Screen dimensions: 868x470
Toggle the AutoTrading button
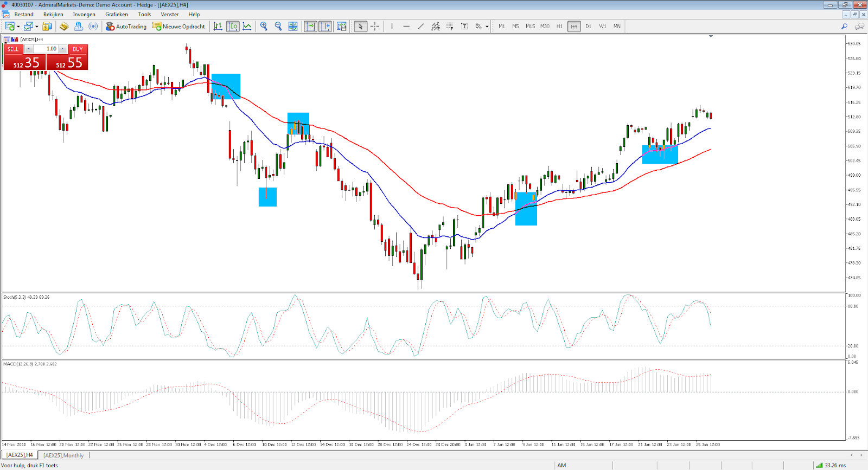126,26
